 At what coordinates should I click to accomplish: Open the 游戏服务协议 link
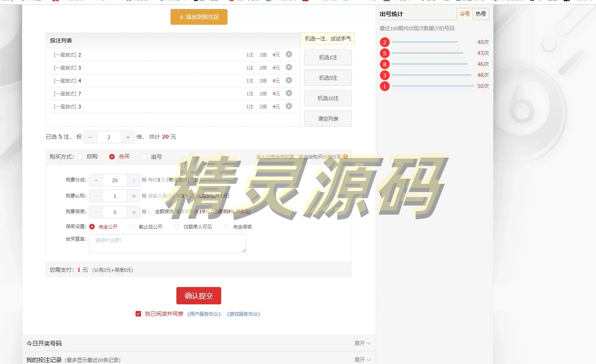click(x=244, y=314)
